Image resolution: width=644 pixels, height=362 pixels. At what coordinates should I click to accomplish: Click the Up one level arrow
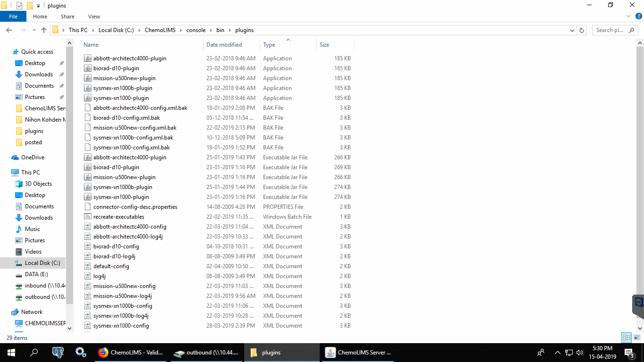coord(44,30)
